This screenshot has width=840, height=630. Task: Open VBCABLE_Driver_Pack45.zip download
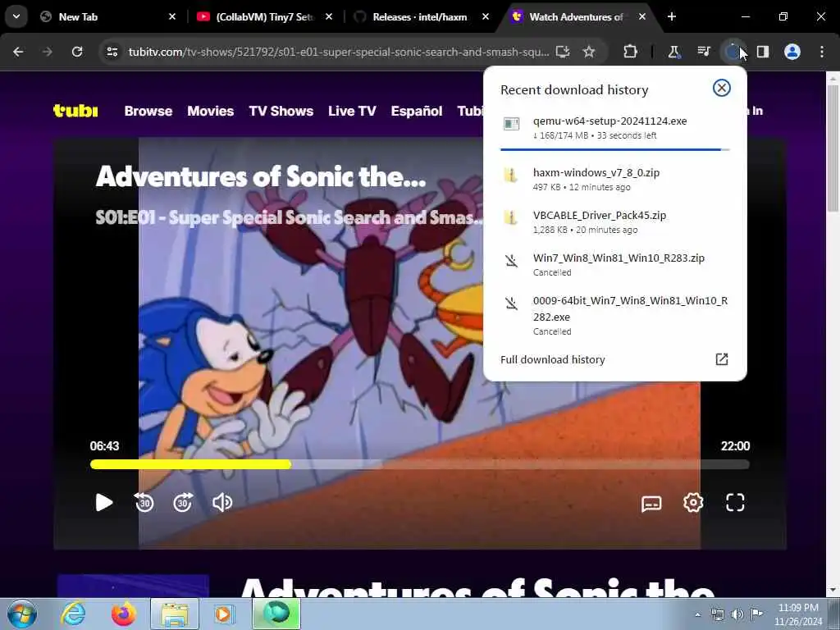615,221
